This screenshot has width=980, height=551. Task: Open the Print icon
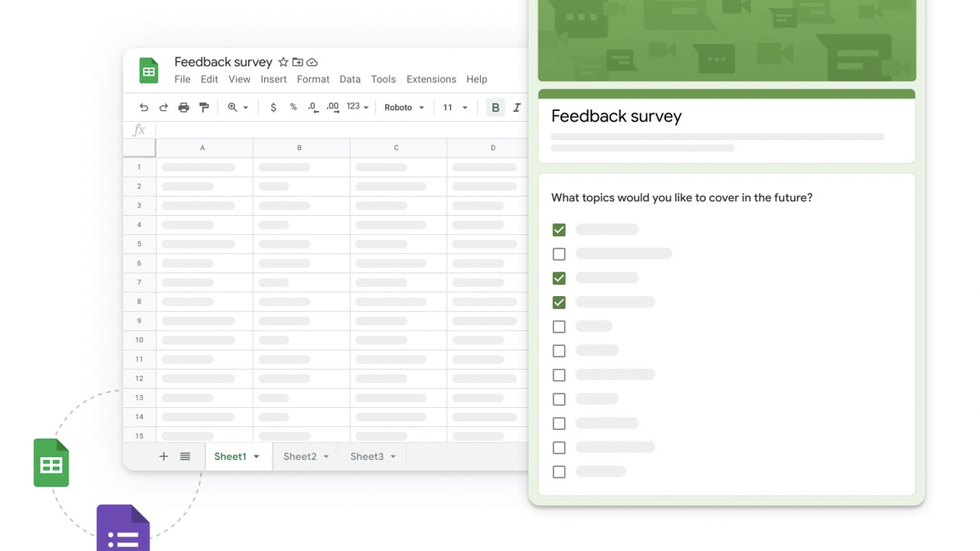(x=183, y=107)
